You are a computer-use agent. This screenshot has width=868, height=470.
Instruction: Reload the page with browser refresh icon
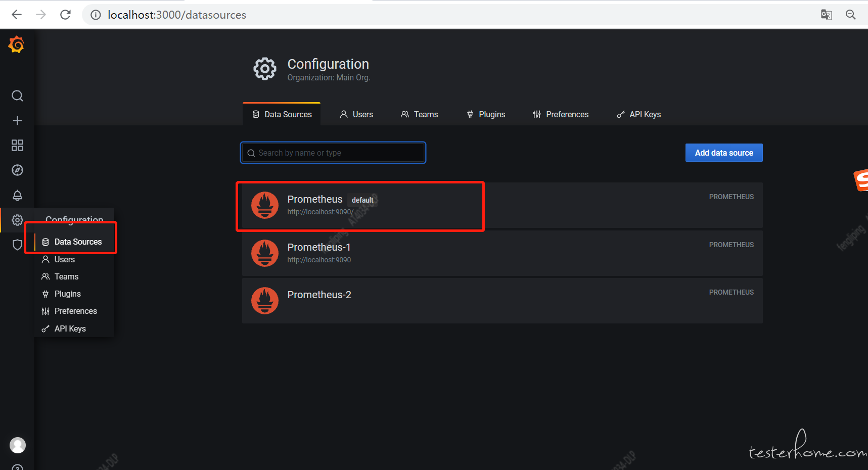pos(65,15)
